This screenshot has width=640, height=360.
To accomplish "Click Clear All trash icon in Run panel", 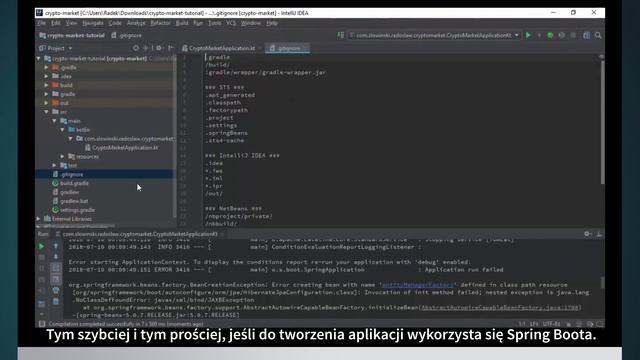I will (56, 301).
